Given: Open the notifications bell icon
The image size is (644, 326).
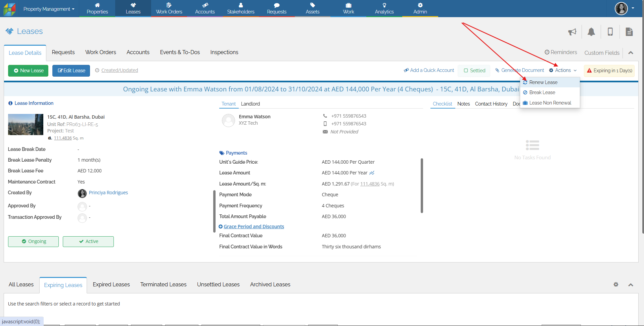Looking at the screenshot, I should (591, 32).
